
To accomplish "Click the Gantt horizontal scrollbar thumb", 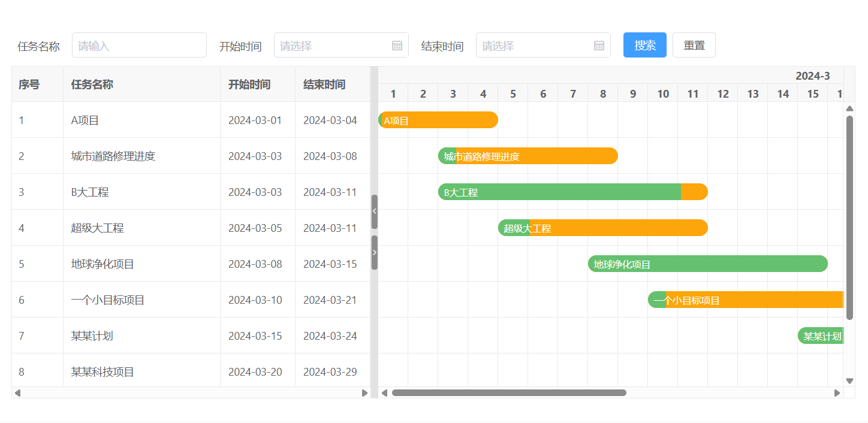I will point(509,393).
